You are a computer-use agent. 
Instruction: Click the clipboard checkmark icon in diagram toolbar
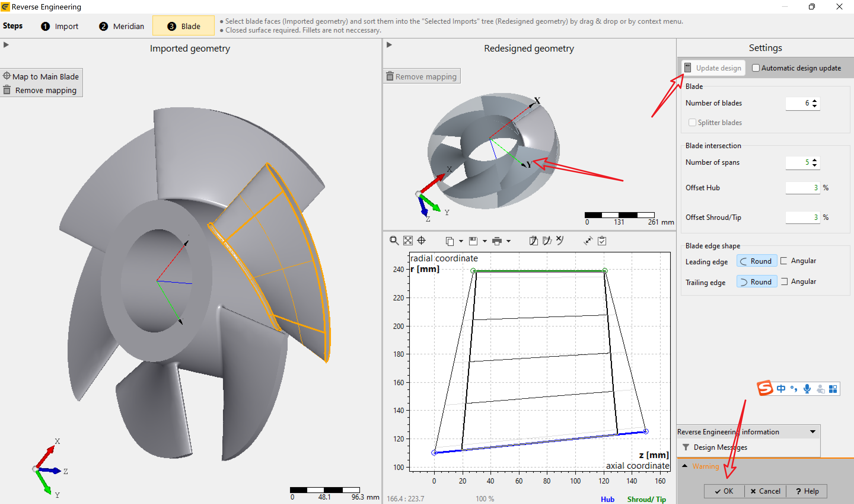coord(602,241)
